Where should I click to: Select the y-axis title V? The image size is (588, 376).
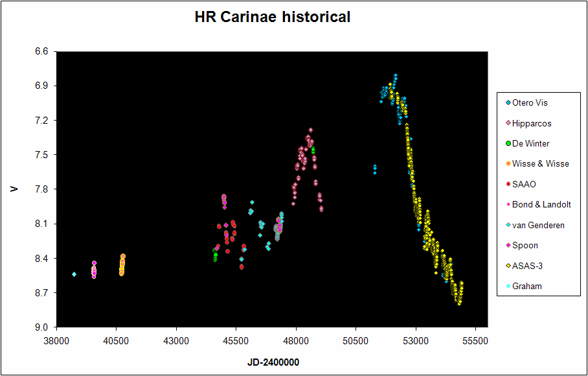pos(14,189)
